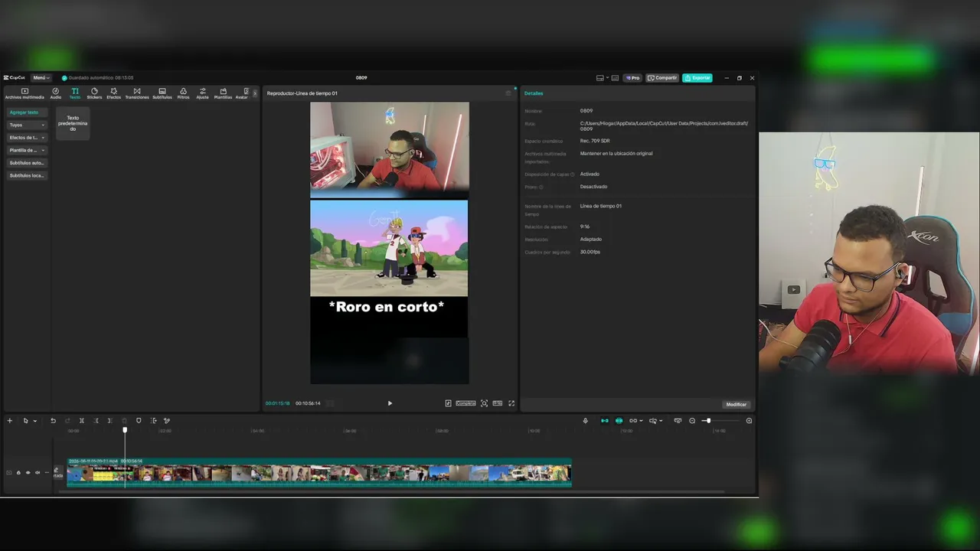
Task: Open the player panel options menu
Action: click(508, 93)
